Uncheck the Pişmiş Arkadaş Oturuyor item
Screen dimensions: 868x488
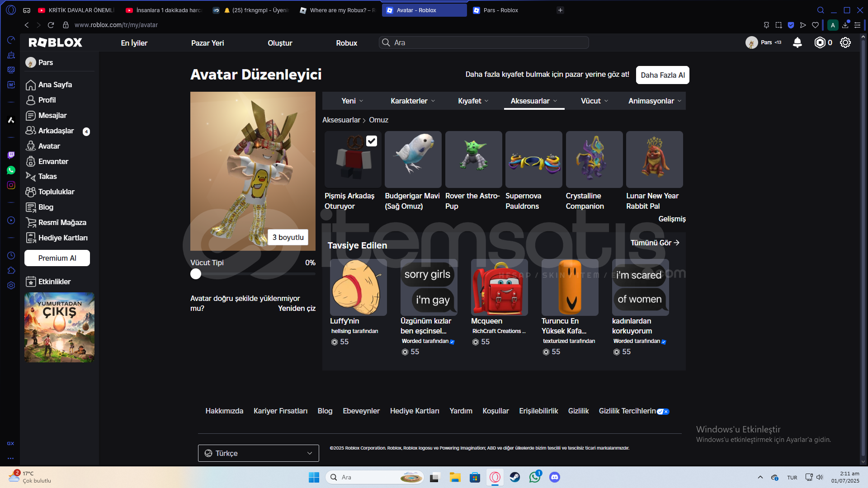click(371, 141)
